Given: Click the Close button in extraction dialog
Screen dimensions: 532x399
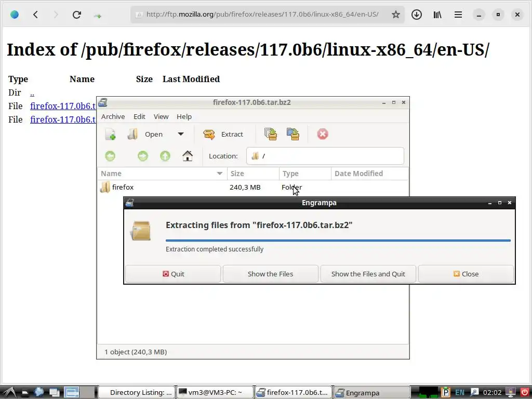Looking at the screenshot, I should point(466,274).
